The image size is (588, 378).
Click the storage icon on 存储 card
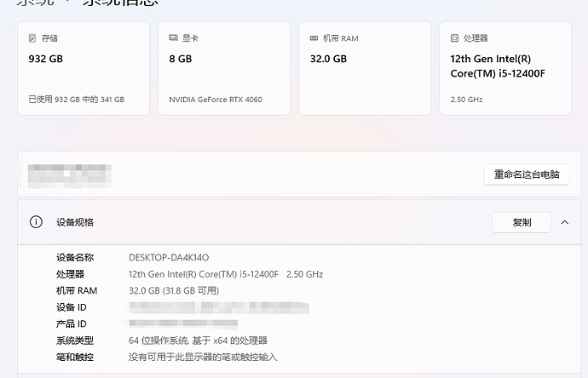tap(32, 37)
